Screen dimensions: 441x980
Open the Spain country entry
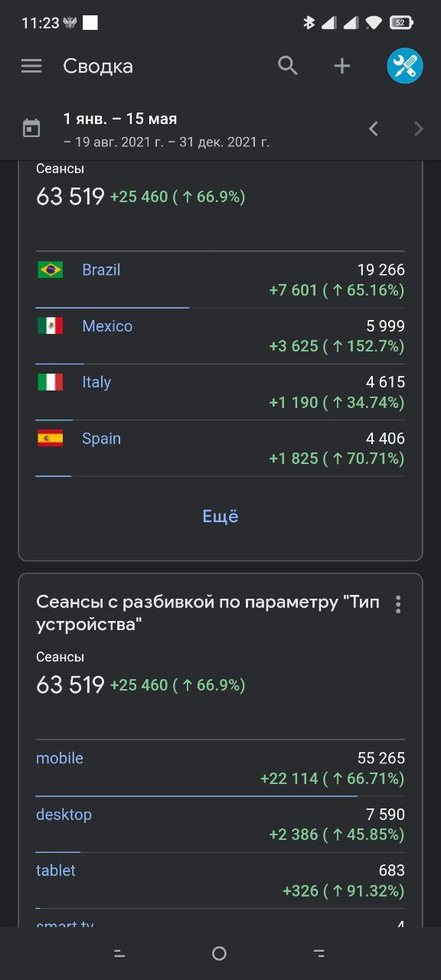(220, 449)
